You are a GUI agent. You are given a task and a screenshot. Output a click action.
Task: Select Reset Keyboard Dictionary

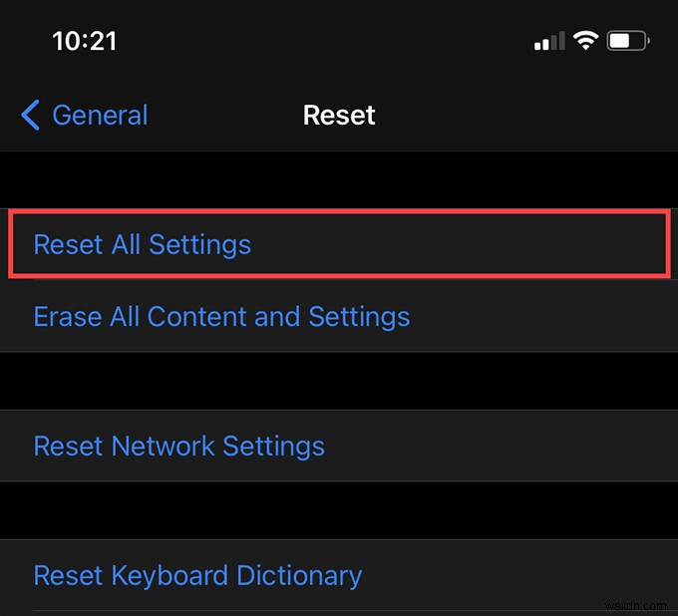point(197,575)
